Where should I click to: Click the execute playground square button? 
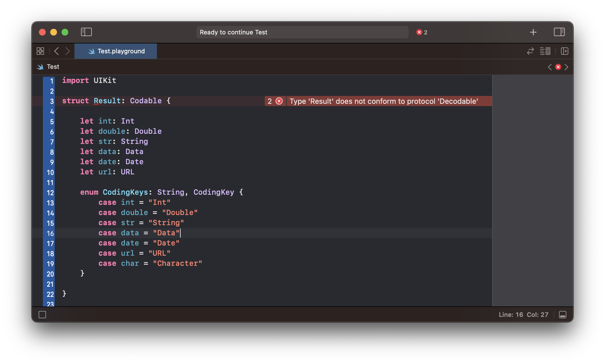tap(42, 315)
